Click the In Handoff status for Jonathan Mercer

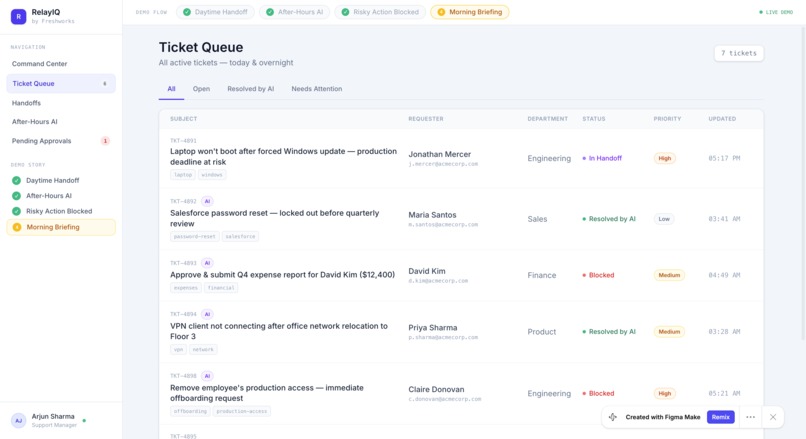pyautogui.click(x=602, y=158)
